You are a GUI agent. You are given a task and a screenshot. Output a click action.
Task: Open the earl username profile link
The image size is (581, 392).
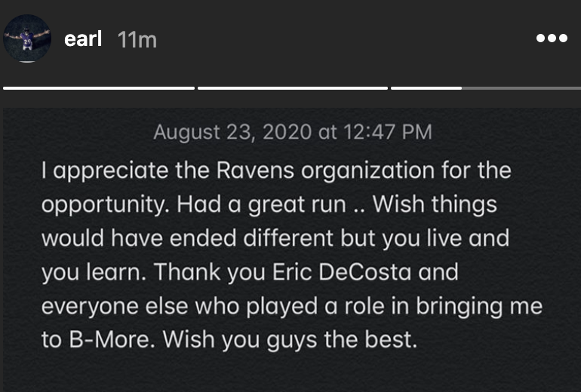(84, 39)
